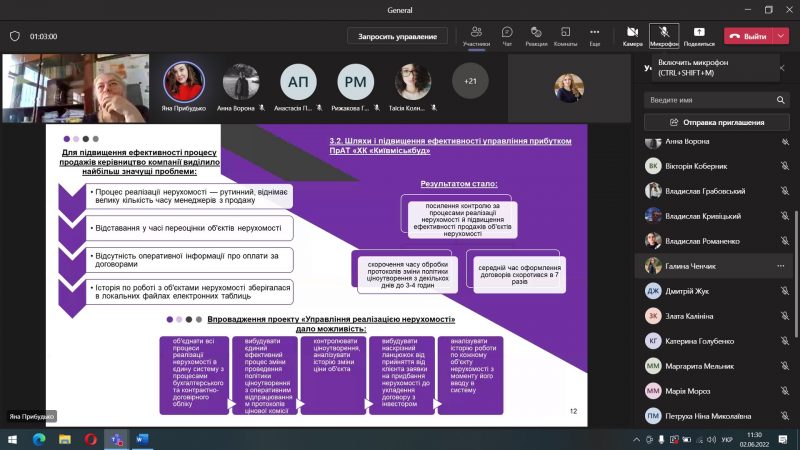
Task: Click the Отправка приглашения button
Action: click(716, 123)
